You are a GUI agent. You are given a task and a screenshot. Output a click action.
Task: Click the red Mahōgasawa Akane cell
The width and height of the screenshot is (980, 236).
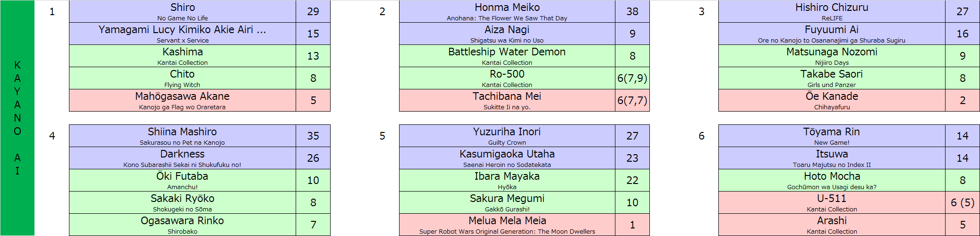(x=182, y=100)
